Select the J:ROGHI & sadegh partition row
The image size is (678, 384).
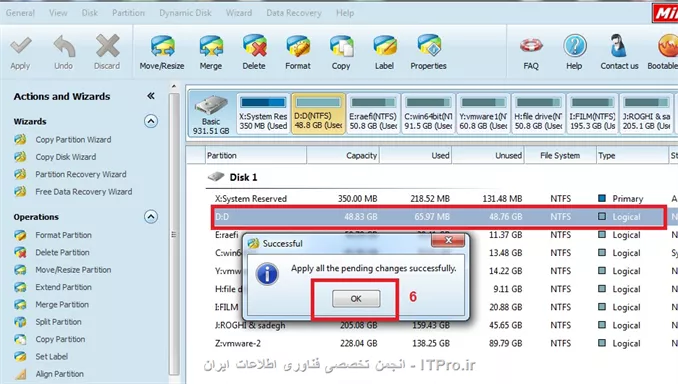click(x=441, y=325)
